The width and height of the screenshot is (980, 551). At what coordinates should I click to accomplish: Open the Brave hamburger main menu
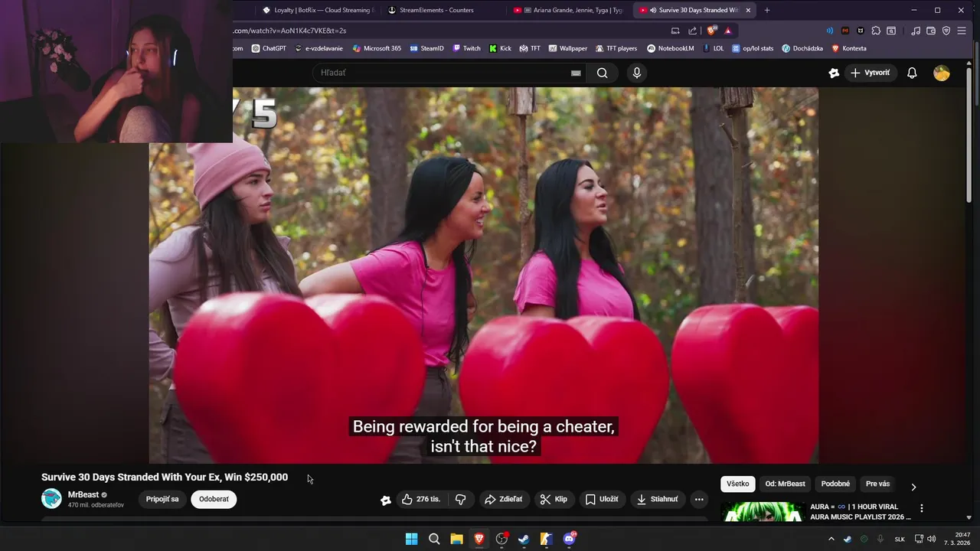coord(962,31)
